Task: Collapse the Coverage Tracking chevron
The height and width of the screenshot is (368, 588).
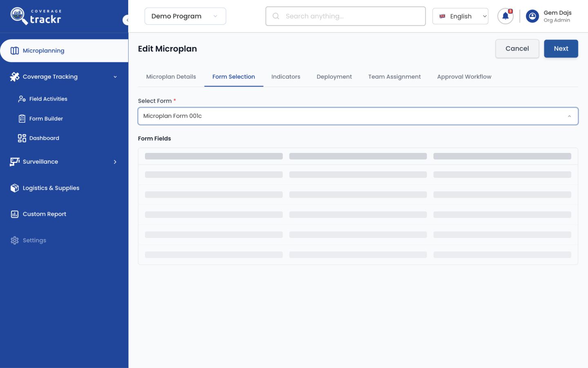Action: [x=115, y=77]
